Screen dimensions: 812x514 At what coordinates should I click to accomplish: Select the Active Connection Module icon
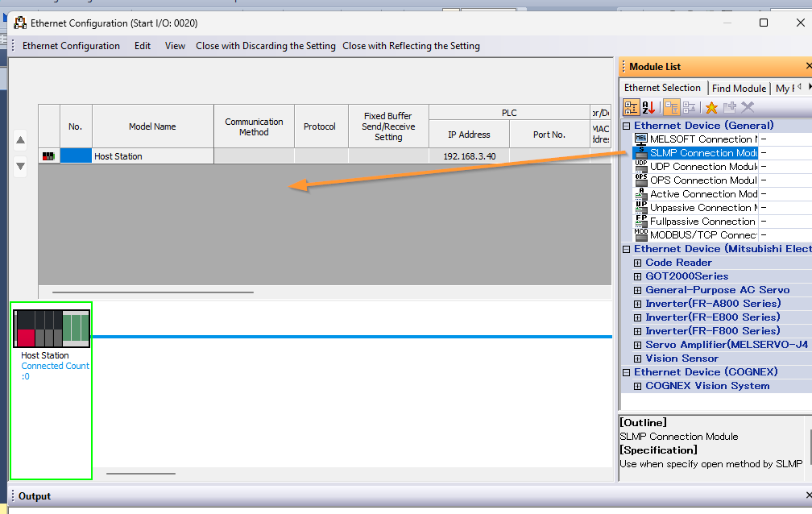pyautogui.click(x=641, y=194)
